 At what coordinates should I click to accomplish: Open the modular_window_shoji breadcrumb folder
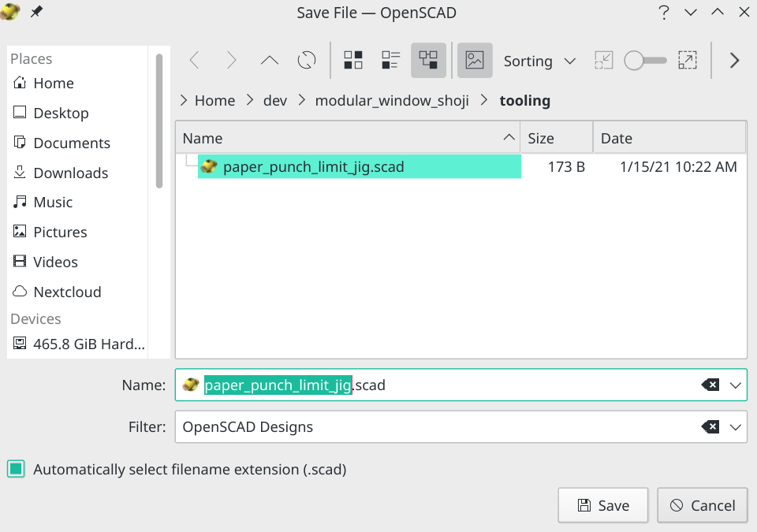[x=392, y=100]
